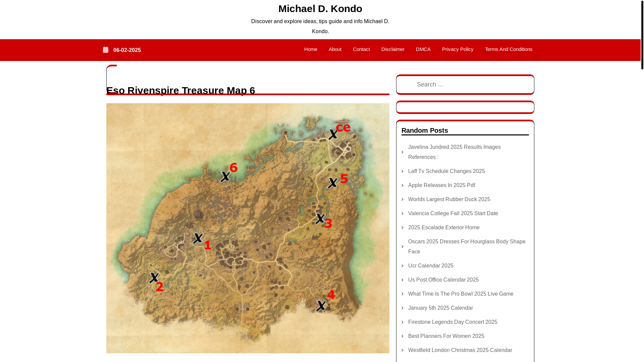The image size is (644, 362).
Task: Click the Michael D. Kondo site title
Action: (320, 9)
